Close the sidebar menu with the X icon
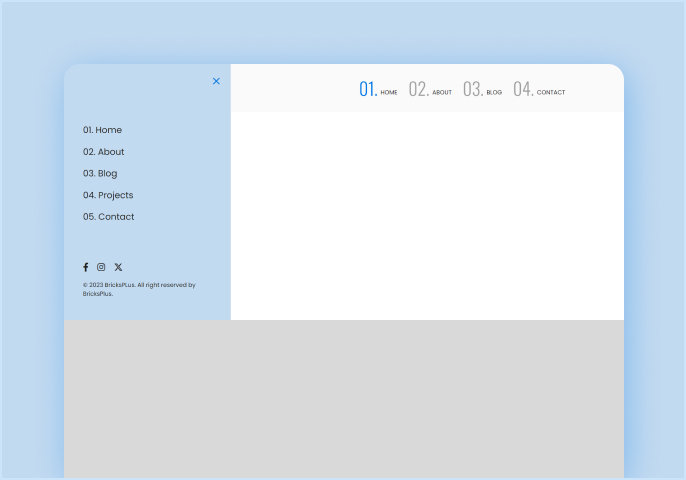Viewport: 686px width, 480px height. (216, 81)
